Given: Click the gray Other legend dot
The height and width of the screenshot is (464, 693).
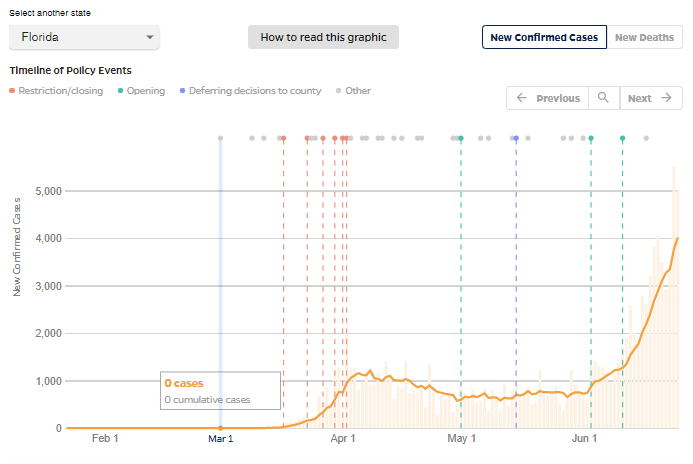Looking at the screenshot, I should pyautogui.click(x=339, y=91).
